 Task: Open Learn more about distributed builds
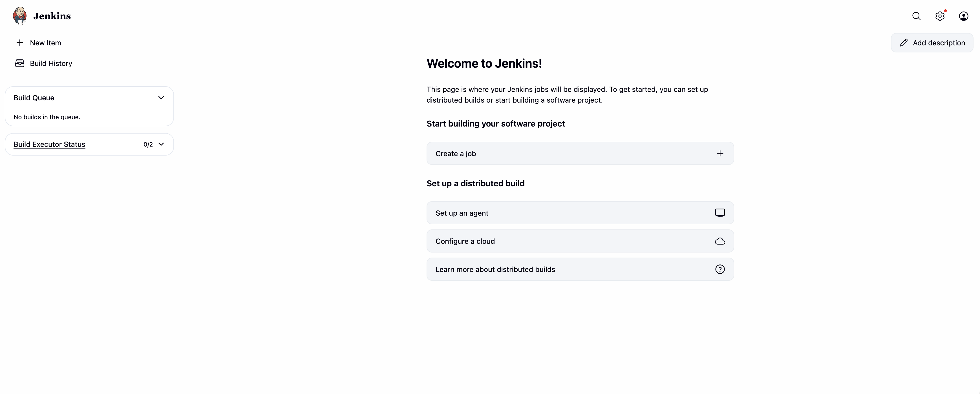click(x=495, y=269)
